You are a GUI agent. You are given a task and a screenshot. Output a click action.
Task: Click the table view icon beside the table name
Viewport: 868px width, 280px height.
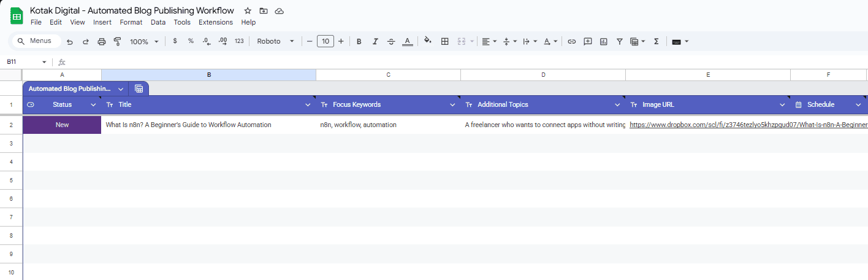139,88
